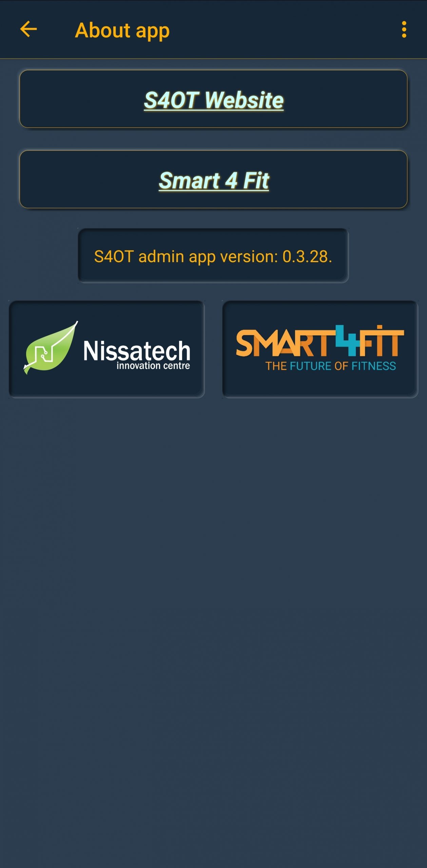Select the Smart4Fit logo card
The height and width of the screenshot is (868, 427).
click(320, 349)
